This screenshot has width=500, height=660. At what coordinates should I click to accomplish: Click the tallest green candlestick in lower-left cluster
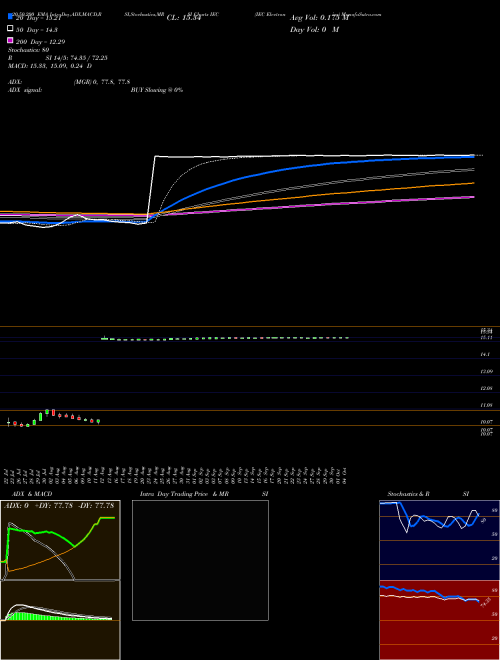pyautogui.click(x=41, y=416)
